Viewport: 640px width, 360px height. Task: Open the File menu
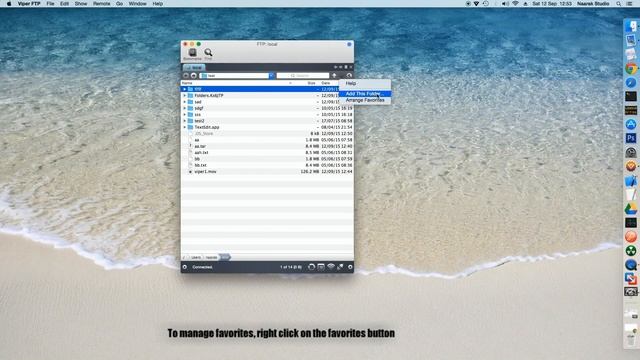[x=50, y=4]
